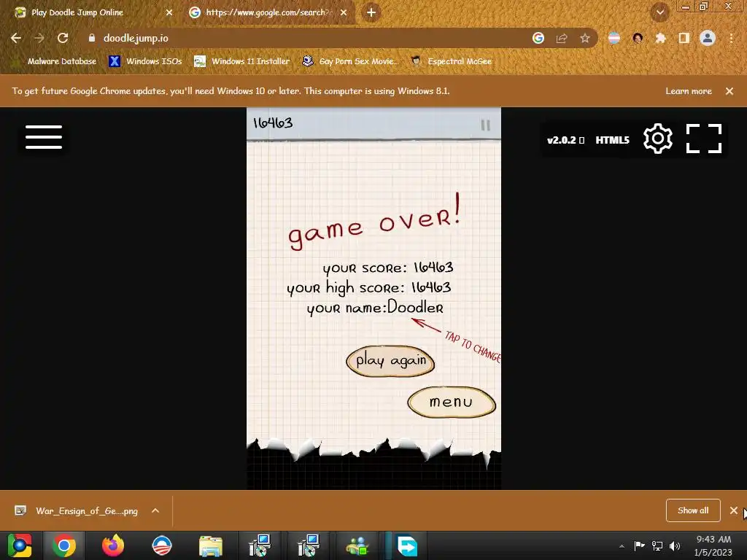Switch to the Google search tab
Screen dimensions: 747x560
267,12
